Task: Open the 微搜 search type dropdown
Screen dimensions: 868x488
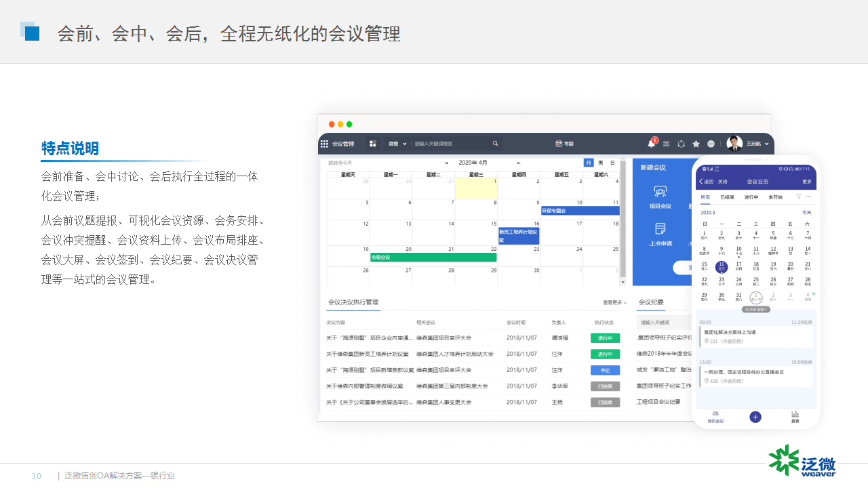Action: click(x=397, y=144)
